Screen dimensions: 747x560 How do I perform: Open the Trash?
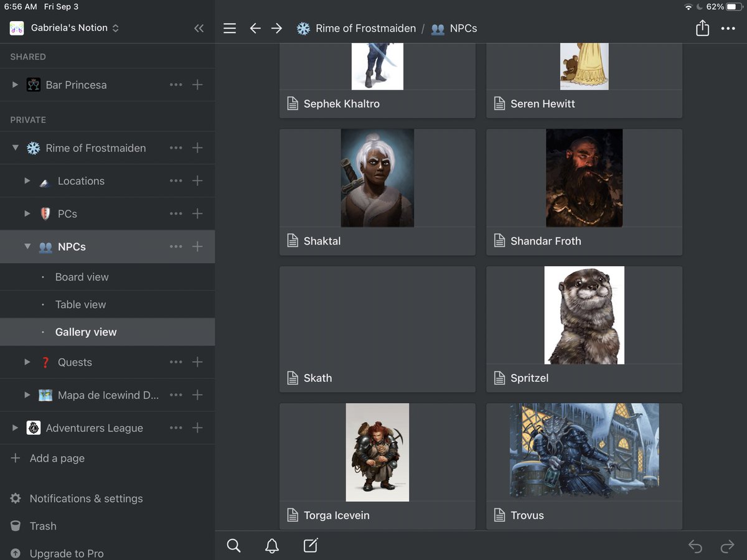43,526
